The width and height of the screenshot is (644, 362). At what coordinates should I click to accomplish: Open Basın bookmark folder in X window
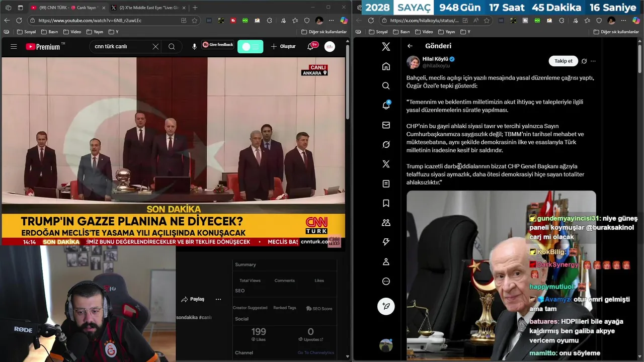pyautogui.click(x=401, y=32)
